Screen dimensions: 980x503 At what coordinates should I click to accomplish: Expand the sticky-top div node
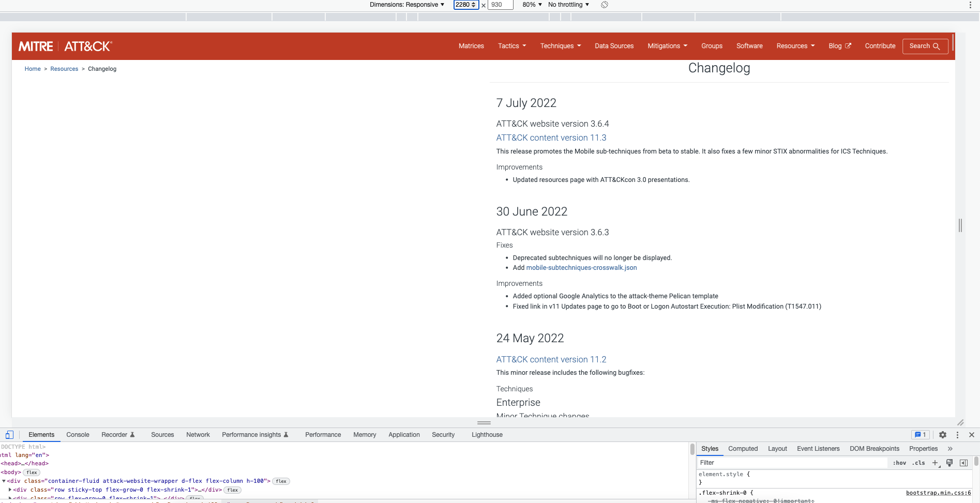coord(9,490)
